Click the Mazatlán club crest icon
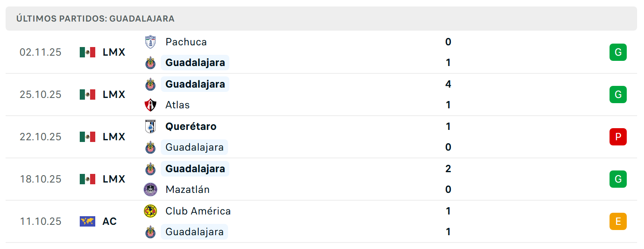The height and width of the screenshot is (249, 644). point(150,189)
